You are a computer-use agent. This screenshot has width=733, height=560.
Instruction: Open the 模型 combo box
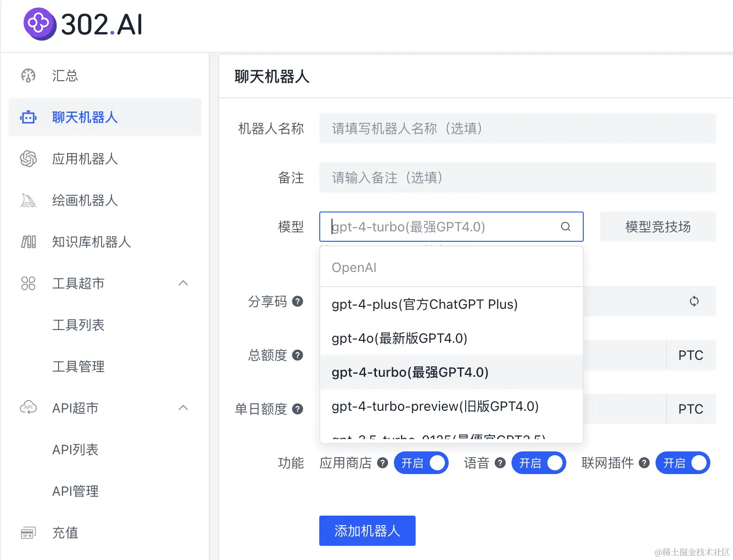[451, 227]
